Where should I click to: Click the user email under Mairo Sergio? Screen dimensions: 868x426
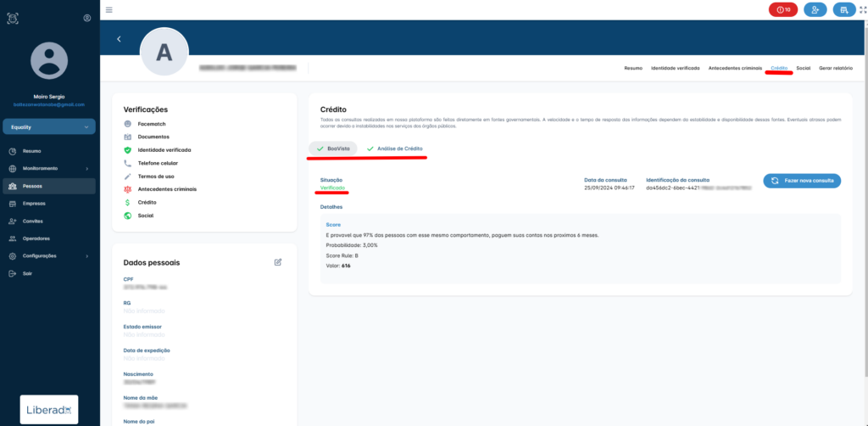[x=49, y=104]
